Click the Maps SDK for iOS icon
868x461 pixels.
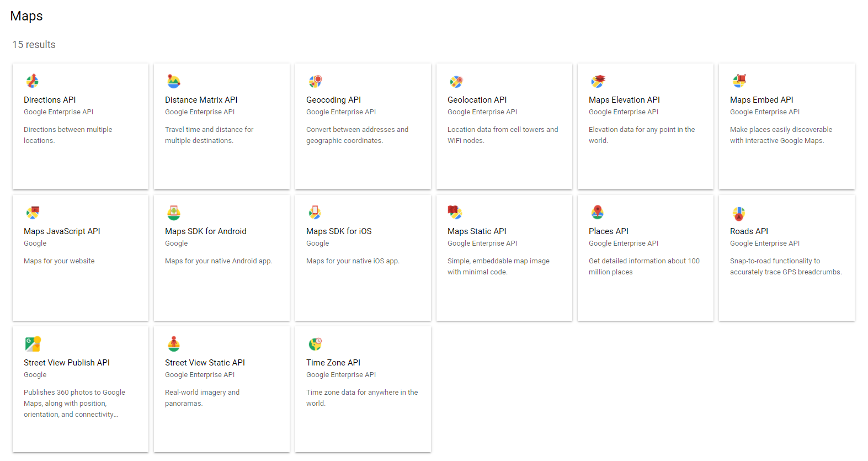pyautogui.click(x=315, y=213)
